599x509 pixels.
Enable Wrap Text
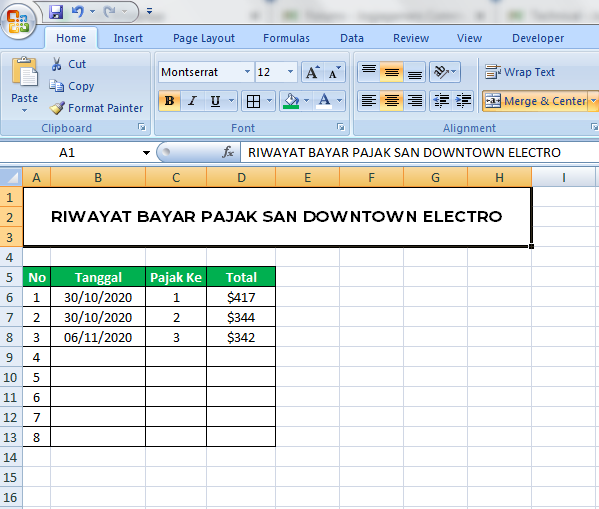[x=520, y=72]
